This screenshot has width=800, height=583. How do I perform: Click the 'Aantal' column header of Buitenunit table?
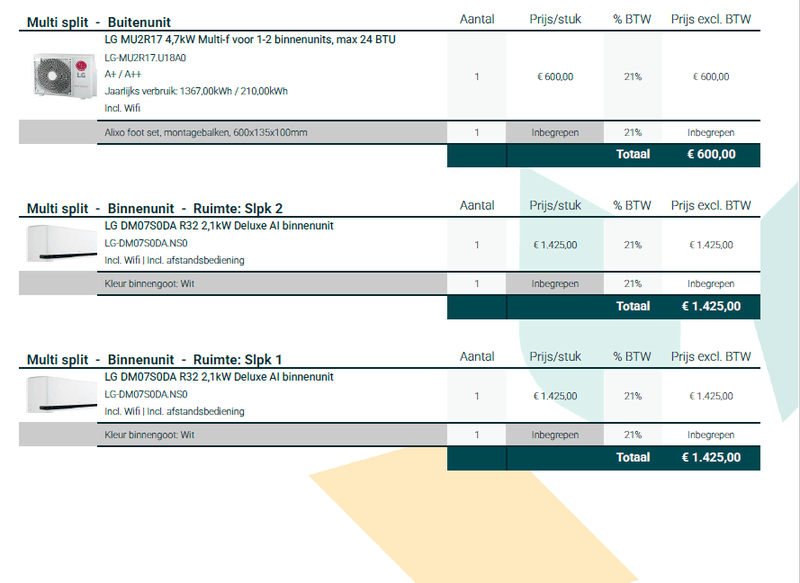(477, 19)
